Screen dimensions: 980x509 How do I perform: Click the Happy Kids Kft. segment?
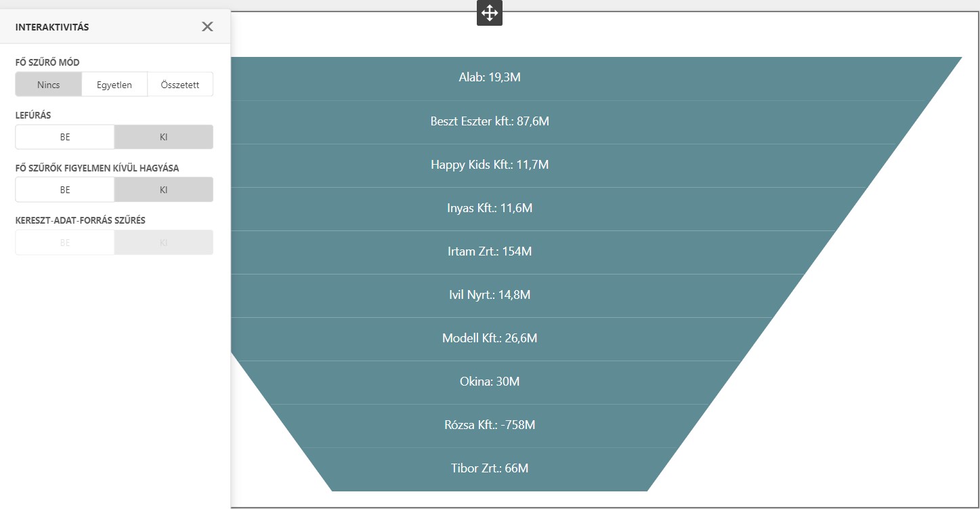coord(489,165)
